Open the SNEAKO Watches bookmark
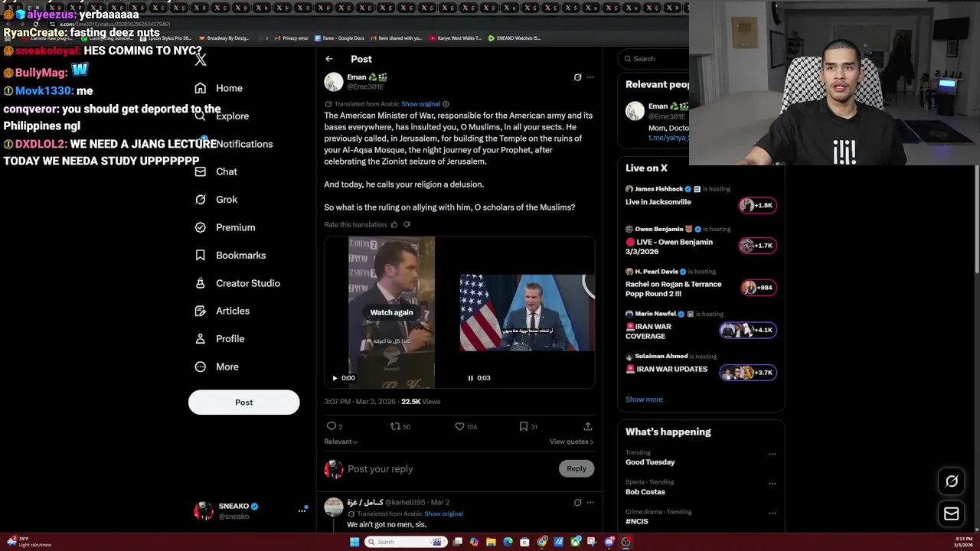Screen dimensions: 980x551 click(x=514, y=37)
